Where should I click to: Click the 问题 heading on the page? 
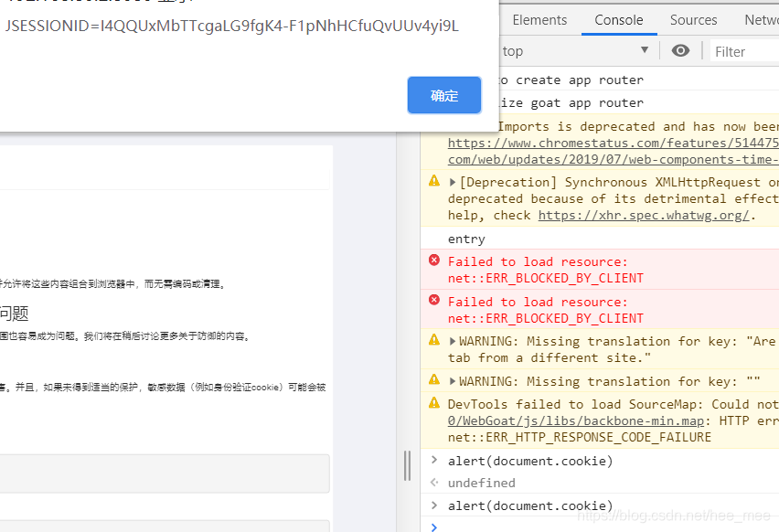pyautogui.click(x=15, y=314)
